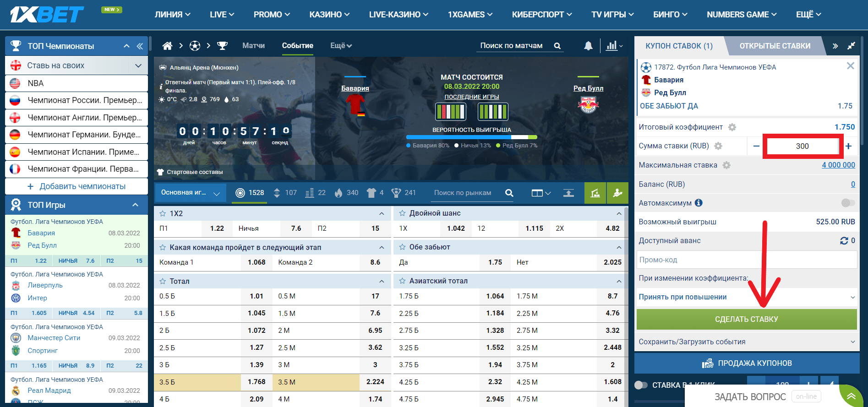The width and height of the screenshot is (868, 407).
Task: Toggle the Автомаксимум switch
Action: click(x=848, y=203)
